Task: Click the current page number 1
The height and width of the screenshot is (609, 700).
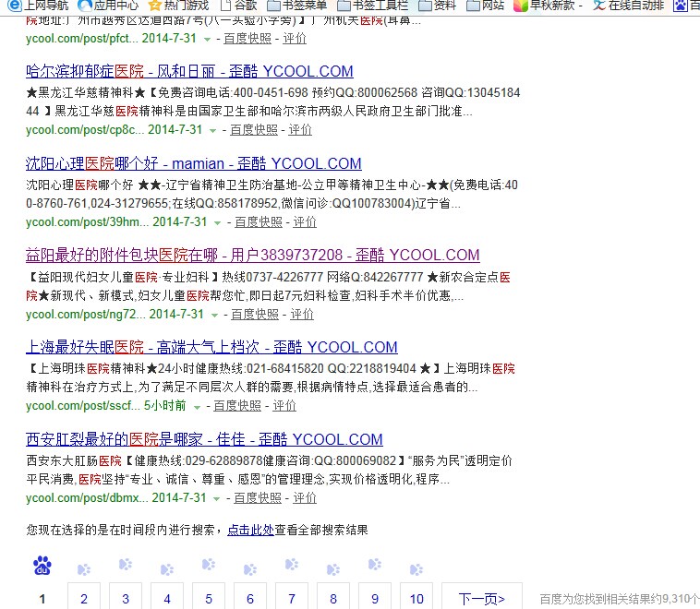Action: (42, 598)
